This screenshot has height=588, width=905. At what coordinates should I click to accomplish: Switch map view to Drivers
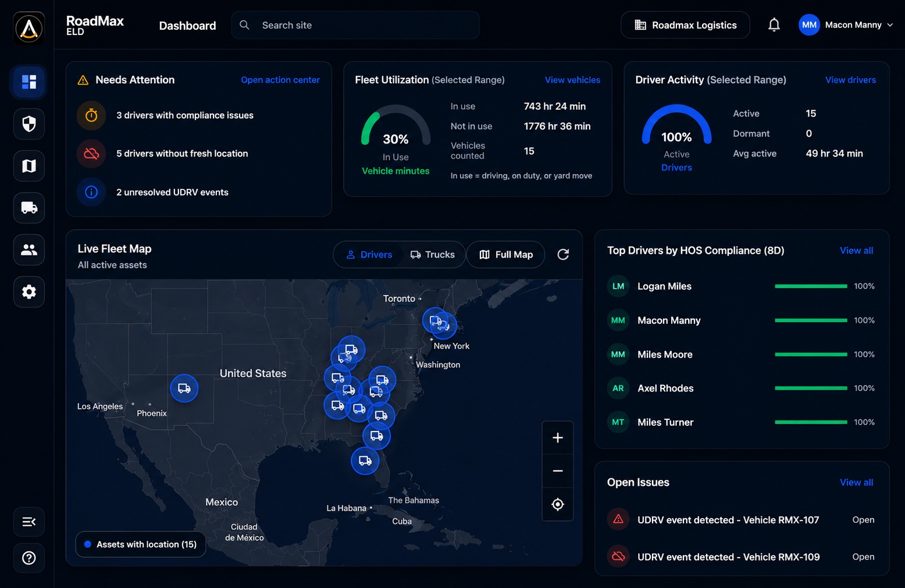369,255
